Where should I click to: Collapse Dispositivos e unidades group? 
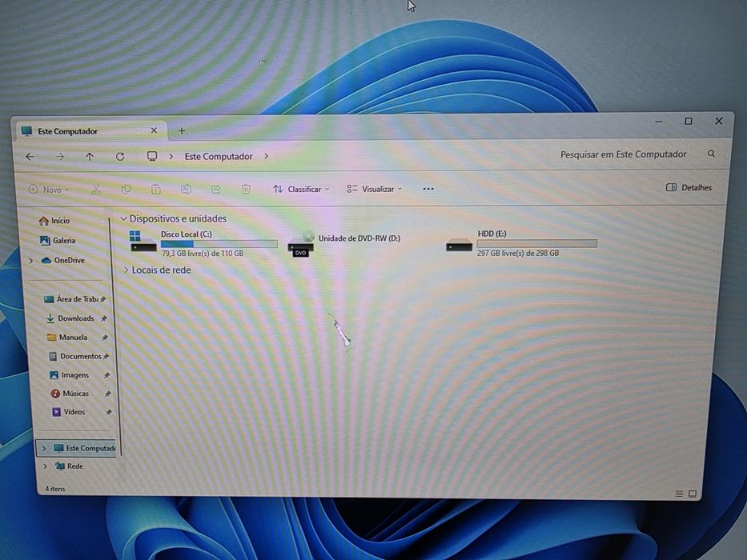[123, 218]
